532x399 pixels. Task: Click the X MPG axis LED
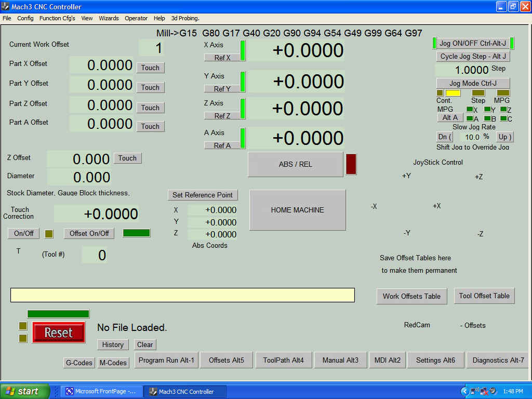(x=470, y=109)
